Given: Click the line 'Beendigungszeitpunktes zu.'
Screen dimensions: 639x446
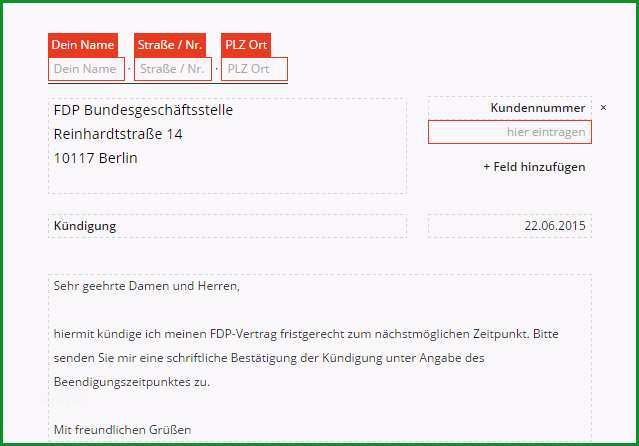Looking at the screenshot, I should (132, 382).
